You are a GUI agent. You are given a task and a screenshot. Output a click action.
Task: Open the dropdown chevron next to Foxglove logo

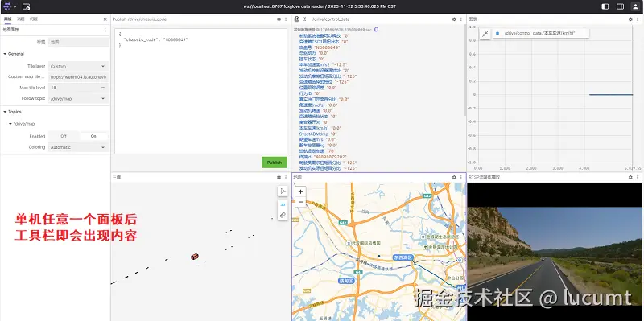tap(15, 6)
